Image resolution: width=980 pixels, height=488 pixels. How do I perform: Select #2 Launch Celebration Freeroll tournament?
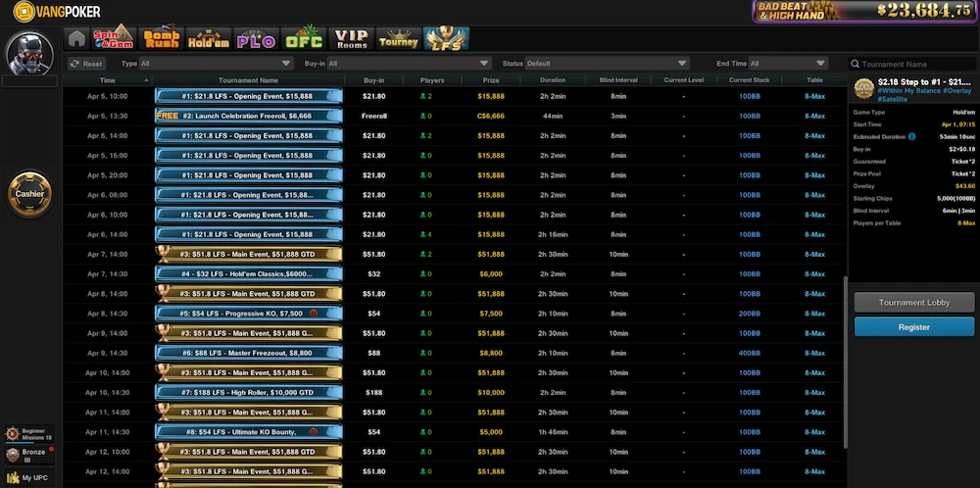249,116
